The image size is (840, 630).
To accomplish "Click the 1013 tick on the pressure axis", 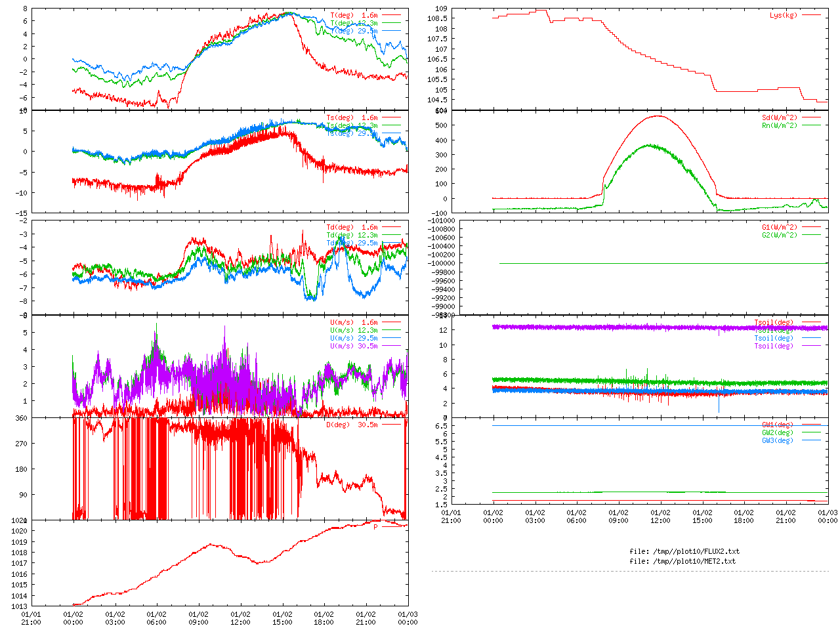I will 20,606.
